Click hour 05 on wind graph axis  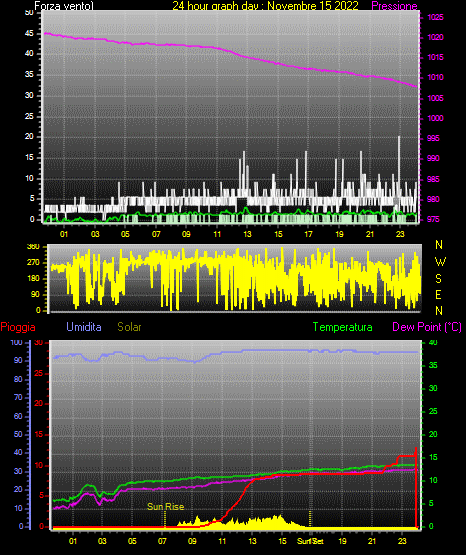(125, 234)
